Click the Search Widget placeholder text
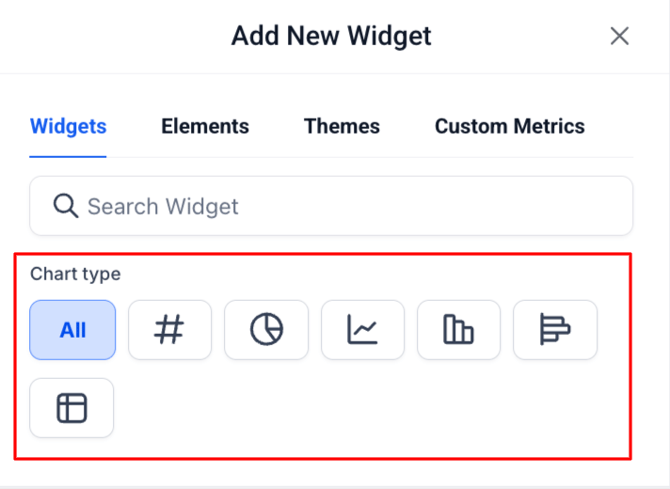 163,207
